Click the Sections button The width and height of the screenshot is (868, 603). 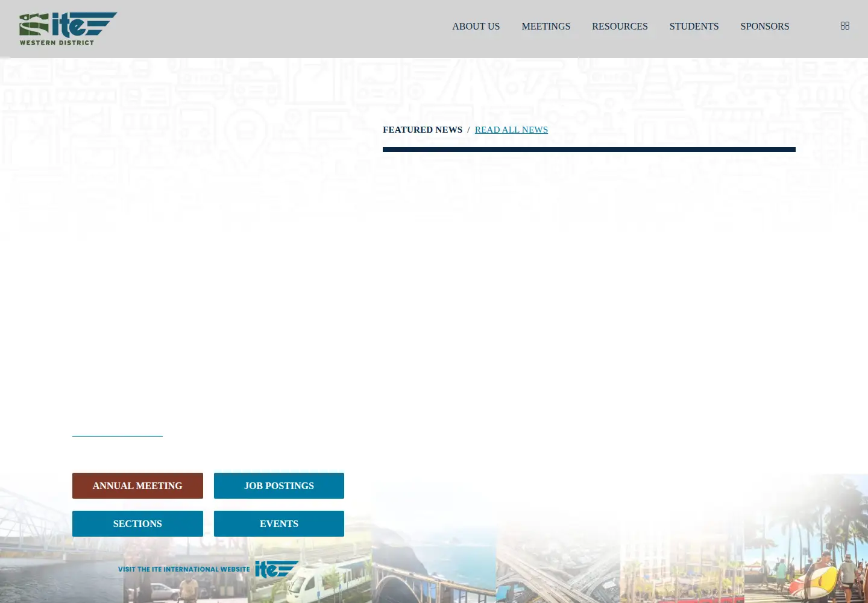click(137, 524)
